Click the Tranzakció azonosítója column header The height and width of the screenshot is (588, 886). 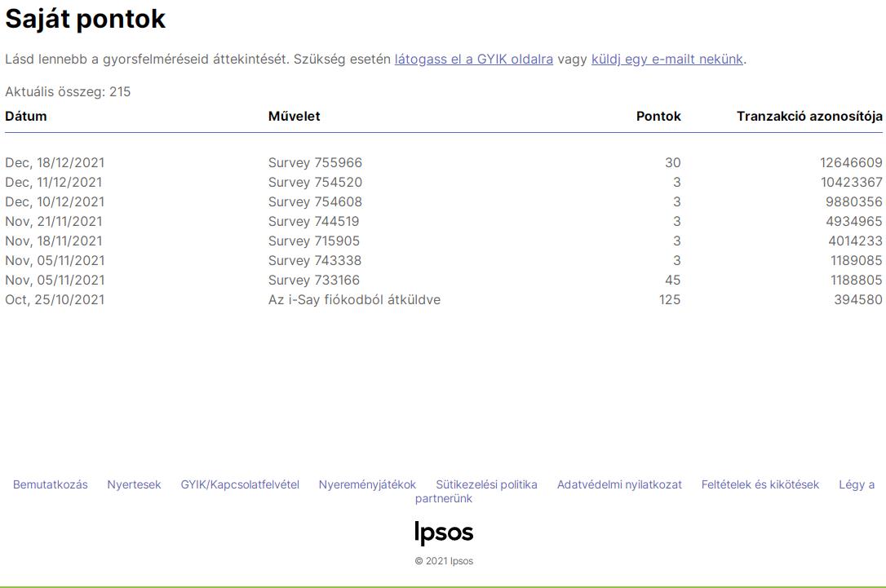[808, 116]
